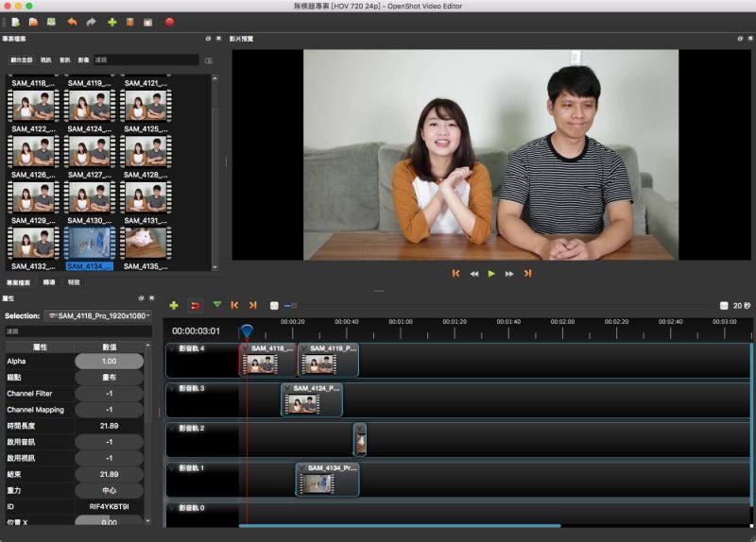The image size is (756, 542).
Task: Click the New Project icon in toolbar
Action: tap(15, 22)
